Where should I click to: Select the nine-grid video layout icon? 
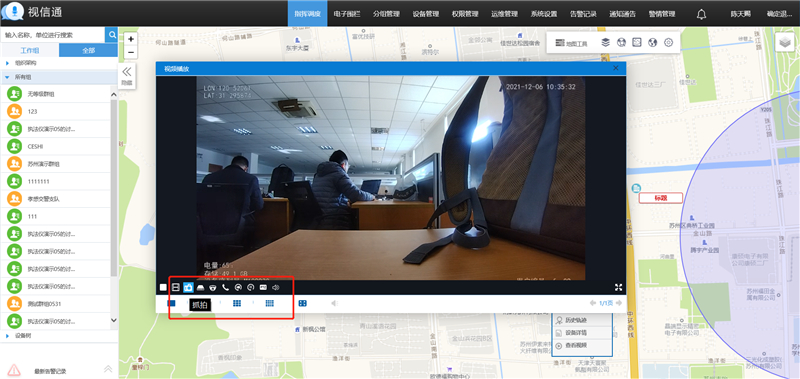[237, 303]
